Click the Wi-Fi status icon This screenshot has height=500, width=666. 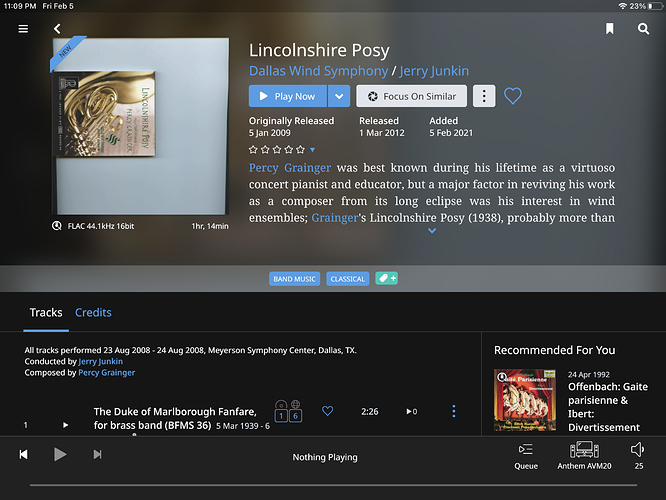point(622,6)
